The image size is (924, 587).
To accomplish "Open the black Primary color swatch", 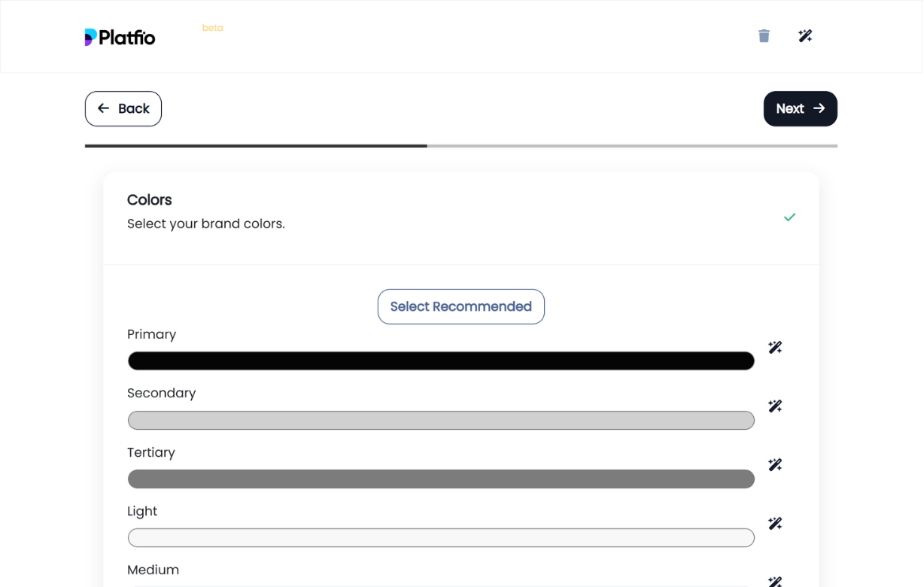I will coord(441,361).
